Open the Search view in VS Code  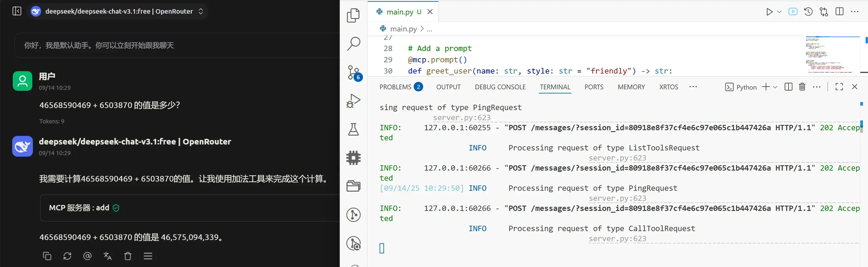(x=353, y=44)
